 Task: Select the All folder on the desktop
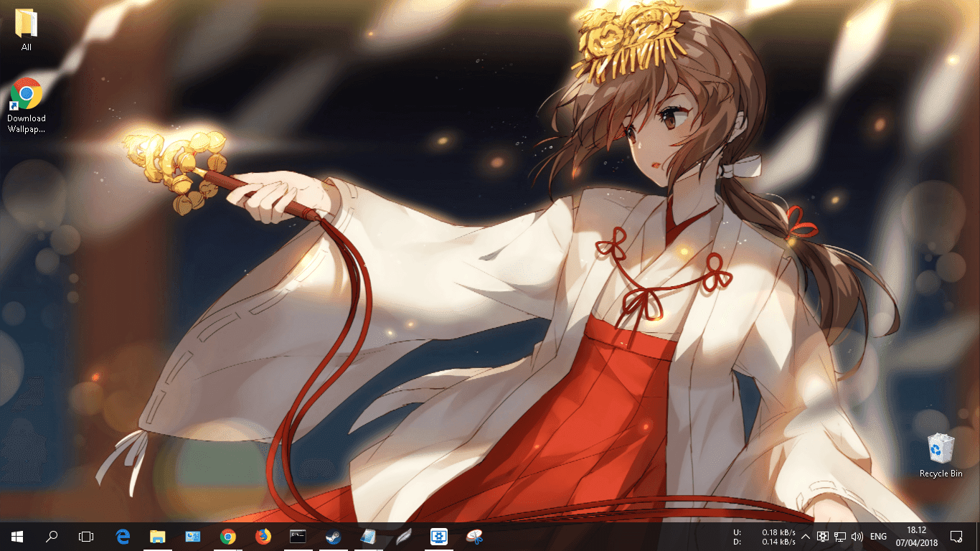[27, 30]
